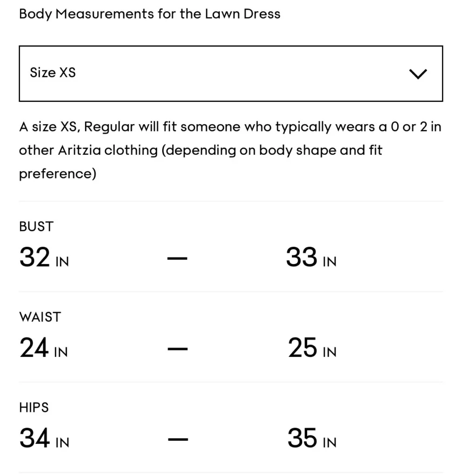
Task: Click the dash between hips values
Action: [x=178, y=439]
